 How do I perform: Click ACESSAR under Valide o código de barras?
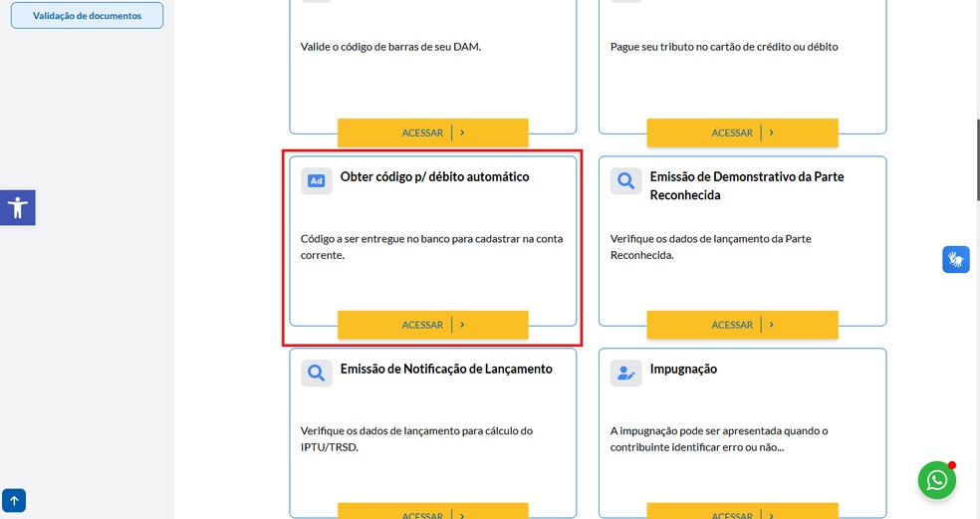click(x=433, y=132)
